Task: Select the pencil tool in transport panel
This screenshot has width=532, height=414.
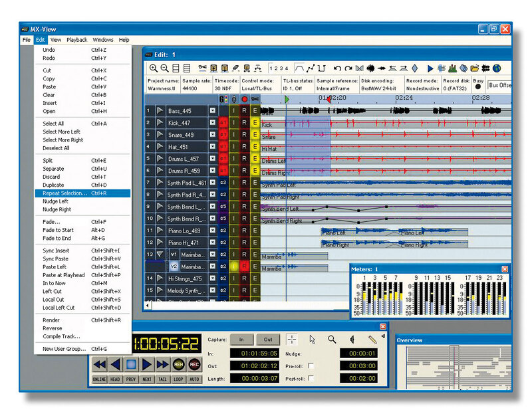Action: pos(372,340)
